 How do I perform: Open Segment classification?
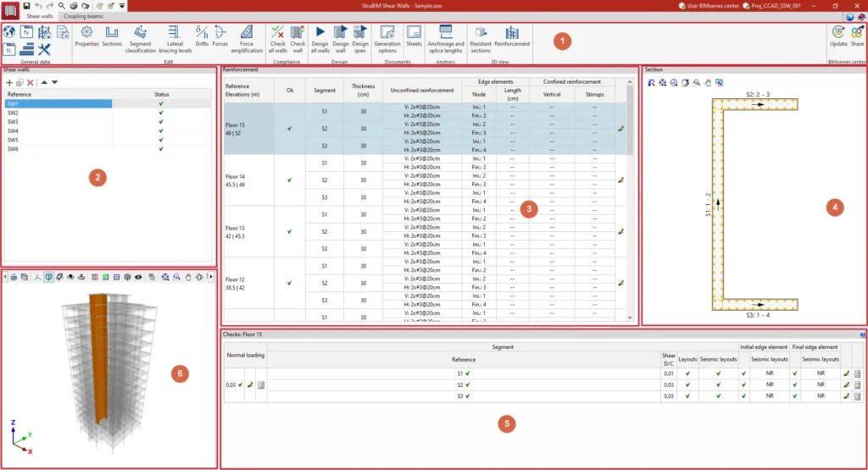(140, 39)
